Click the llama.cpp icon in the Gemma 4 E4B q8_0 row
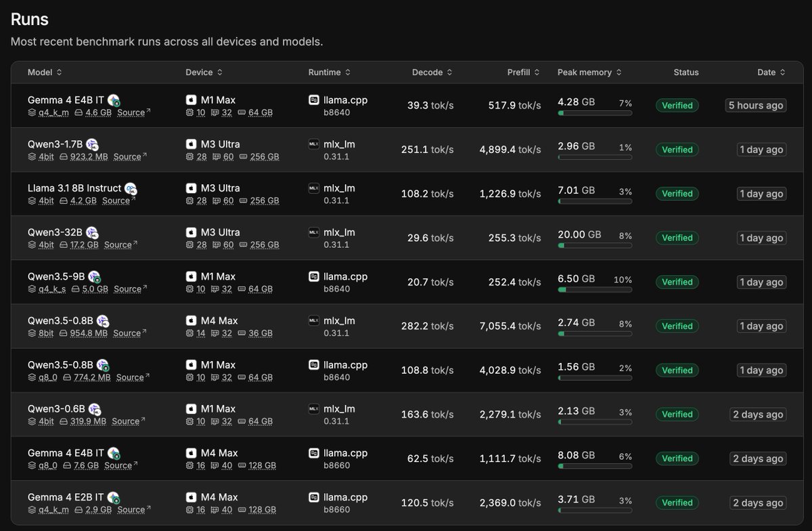 pyautogui.click(x=314, y=453)
